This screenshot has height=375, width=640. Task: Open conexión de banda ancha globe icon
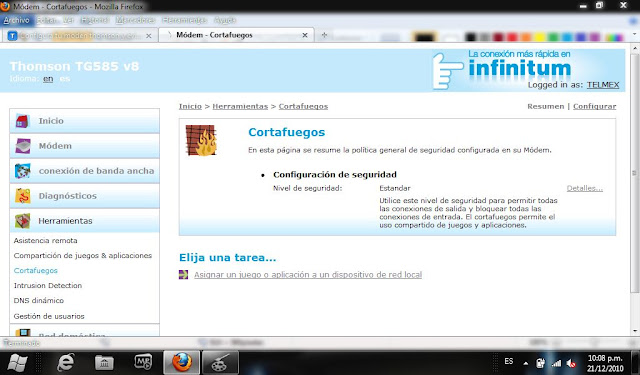click(22, 171)
